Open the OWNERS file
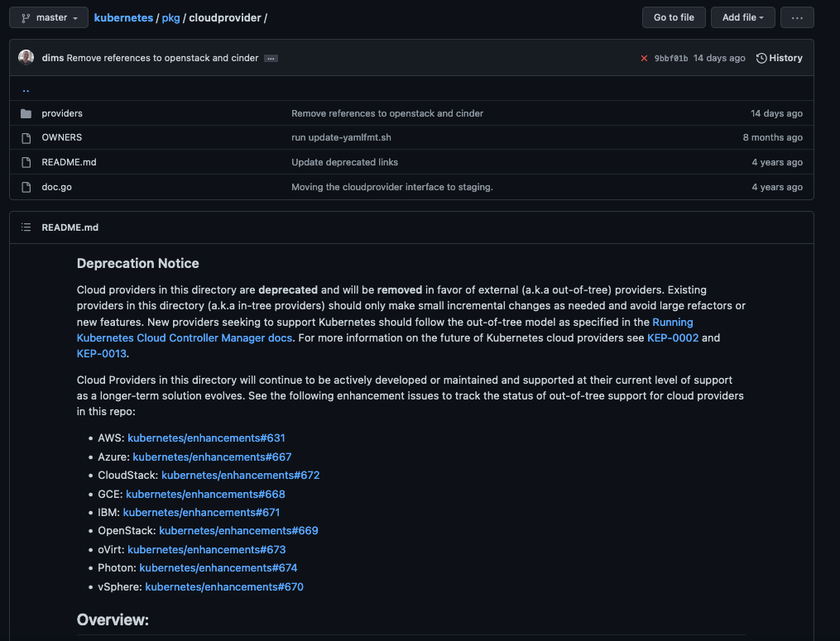Image resolution: width=840 pixels, height=641 pixels. [x=61, y=137]
